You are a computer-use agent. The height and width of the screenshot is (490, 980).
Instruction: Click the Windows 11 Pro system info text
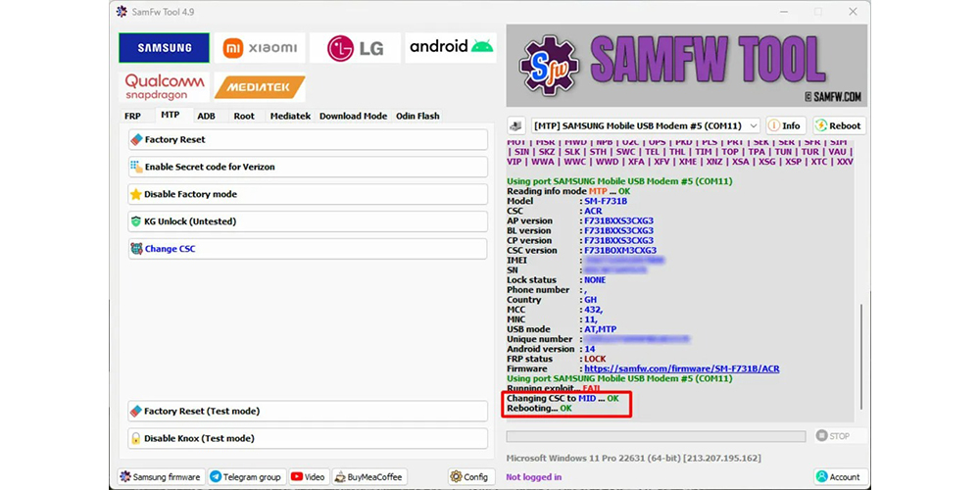tap(634, 458)
